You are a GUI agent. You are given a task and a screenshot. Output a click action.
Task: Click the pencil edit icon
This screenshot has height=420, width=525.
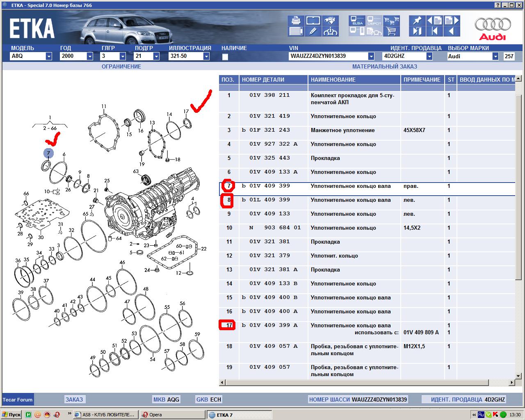313,31
